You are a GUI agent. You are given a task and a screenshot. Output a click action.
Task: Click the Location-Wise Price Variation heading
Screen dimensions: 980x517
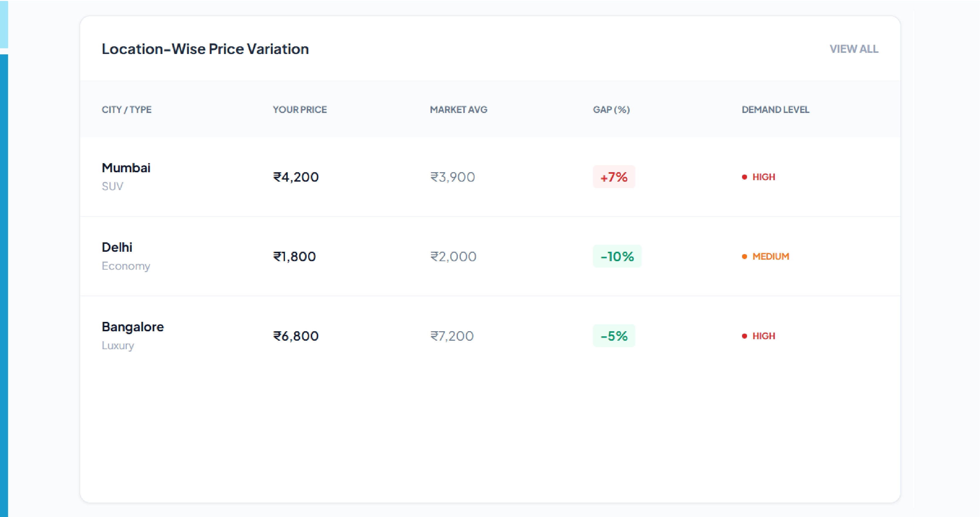tap(205, 49)
